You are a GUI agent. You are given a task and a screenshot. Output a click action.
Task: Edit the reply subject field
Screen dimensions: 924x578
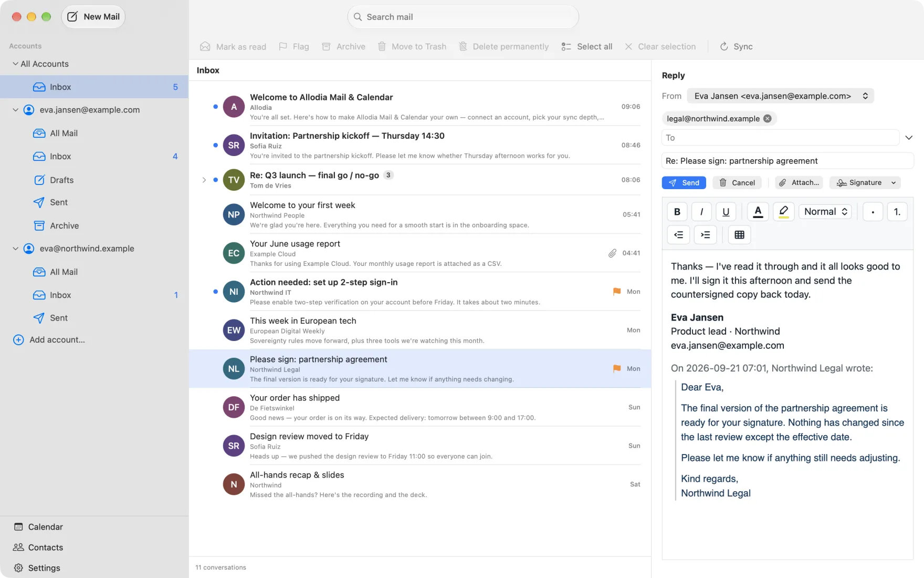click(787, 161)
